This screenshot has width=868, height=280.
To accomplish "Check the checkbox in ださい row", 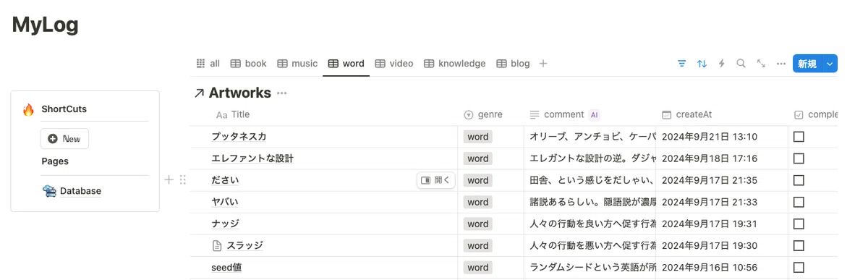I will [799, 180].
